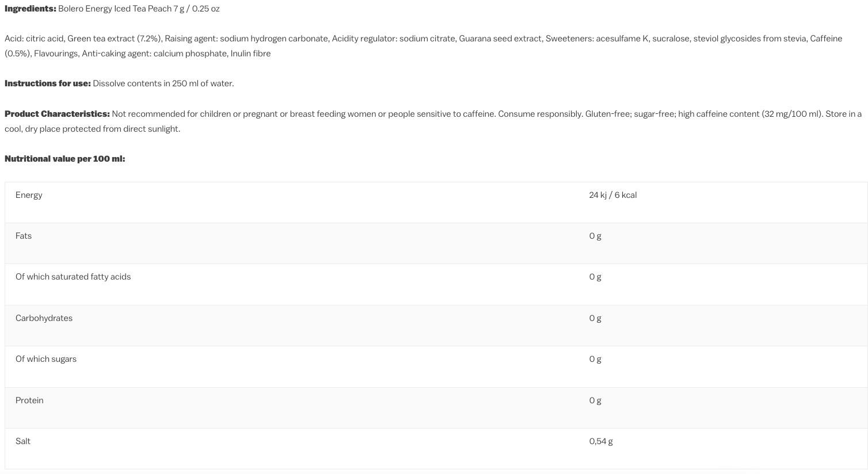Click the 0,54 g salt value

pos(601,441)
